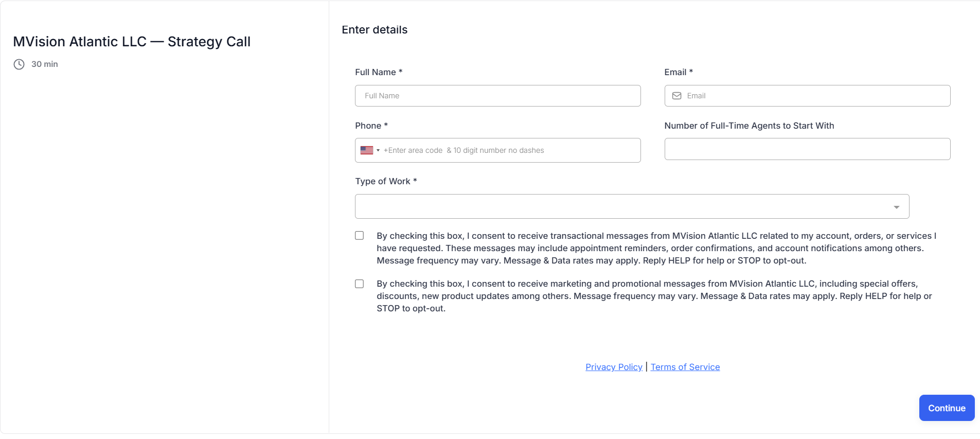Click the 'Enter details' heading
The image size is (980, 439).
pos(375,30)
